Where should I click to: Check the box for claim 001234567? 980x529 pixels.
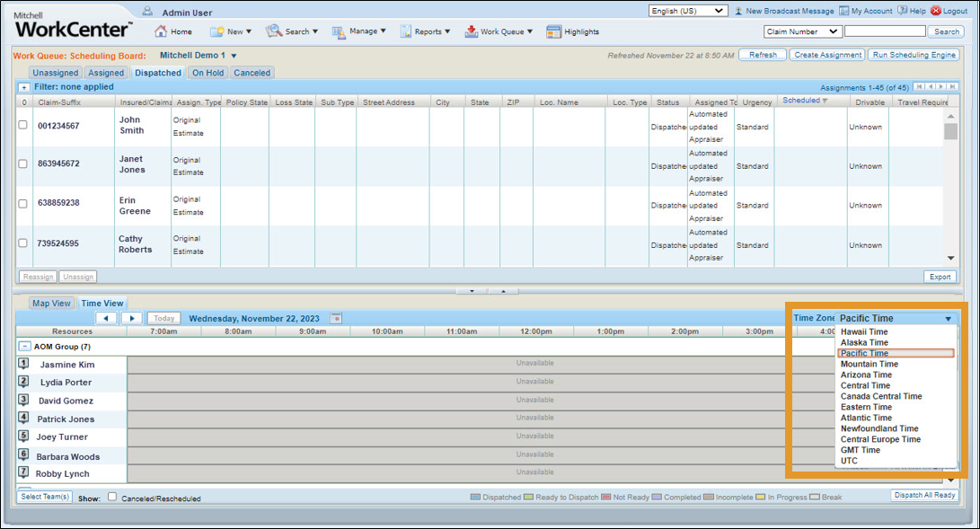pos(23,126)
